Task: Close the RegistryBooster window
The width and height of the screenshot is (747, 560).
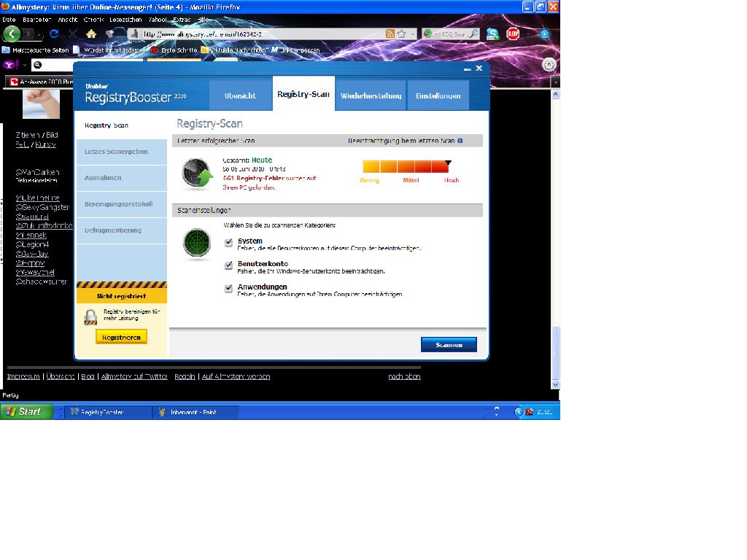Action: coord(479,68)
